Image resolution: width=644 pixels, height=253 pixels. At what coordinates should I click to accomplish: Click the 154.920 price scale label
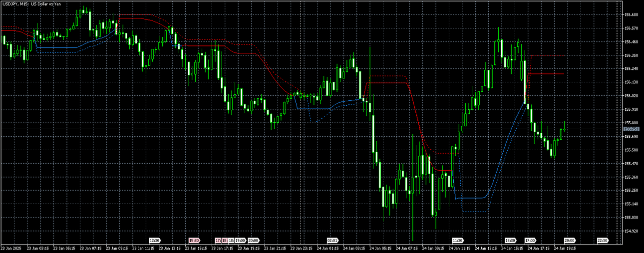point(632,231)
